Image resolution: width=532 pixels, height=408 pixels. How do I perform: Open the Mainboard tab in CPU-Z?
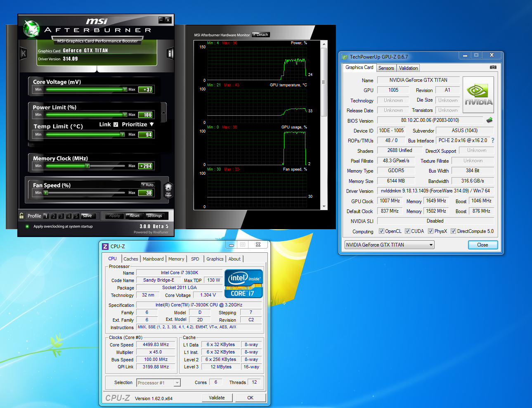tap(153, 259)
